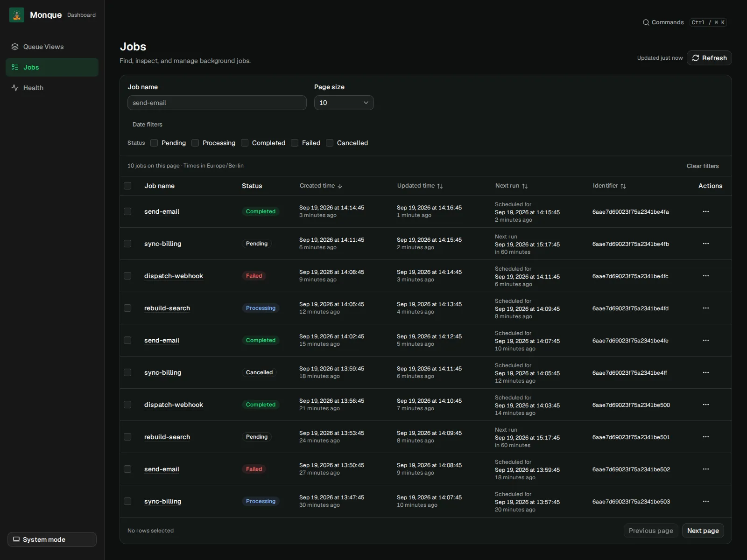The width and height of the screenshot is (747, 560).
Task: Open the Page size dropdown
Action: point(344,103)
